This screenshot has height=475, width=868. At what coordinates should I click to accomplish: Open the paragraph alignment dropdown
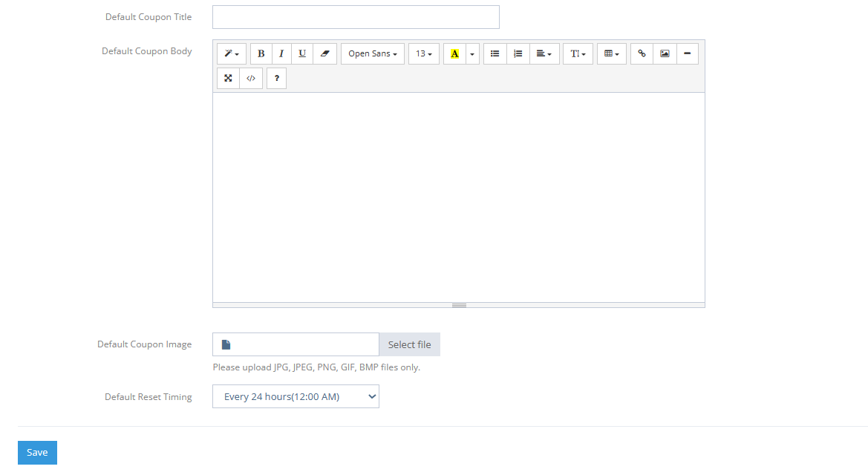tap(544, 53)
